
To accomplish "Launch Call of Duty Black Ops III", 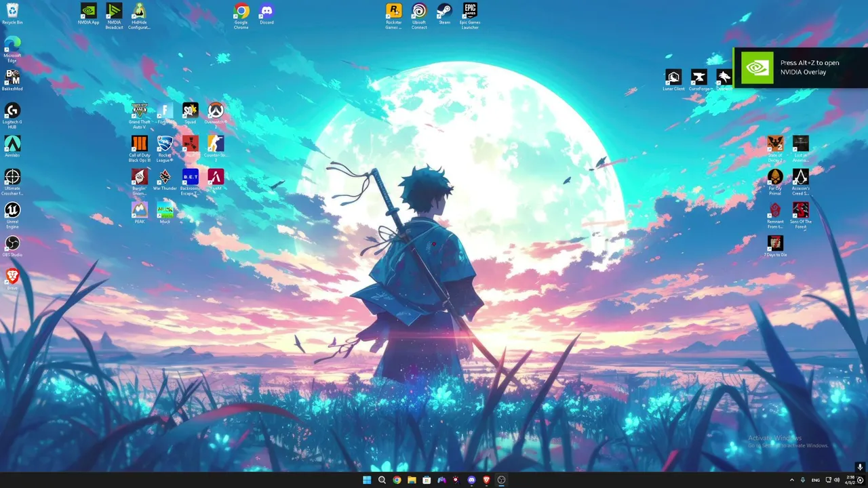I will pyautogui.click(x=139, y=148).
